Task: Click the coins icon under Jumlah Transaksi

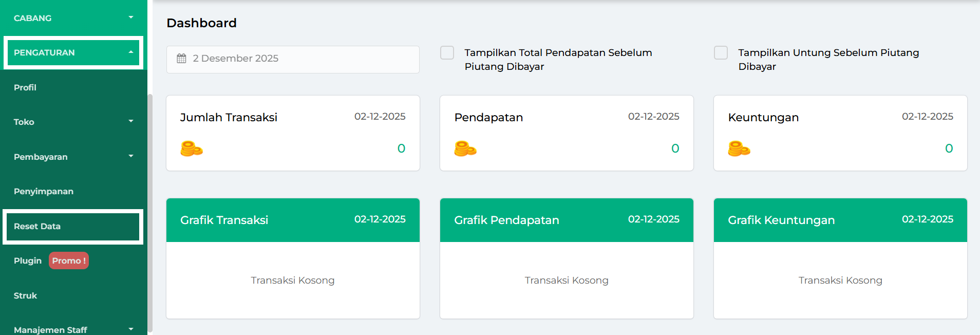Action: 192,148
